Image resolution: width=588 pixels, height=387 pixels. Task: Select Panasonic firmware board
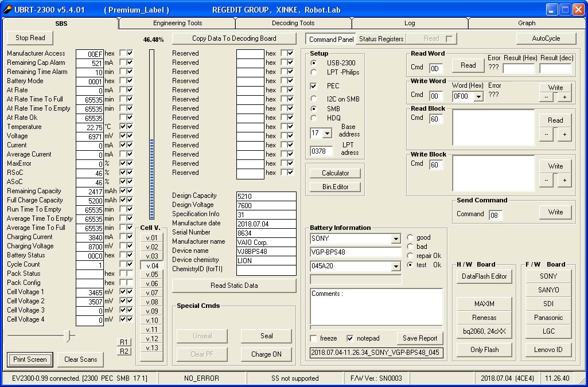pyautogui.click(x=548, y=318)
